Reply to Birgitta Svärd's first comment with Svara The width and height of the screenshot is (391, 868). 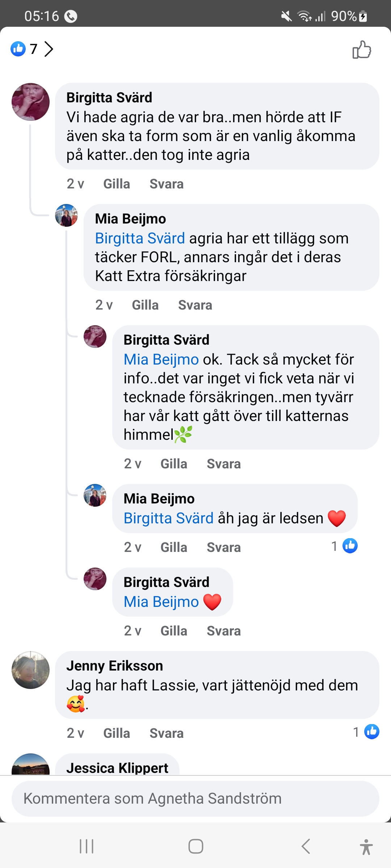167,184
